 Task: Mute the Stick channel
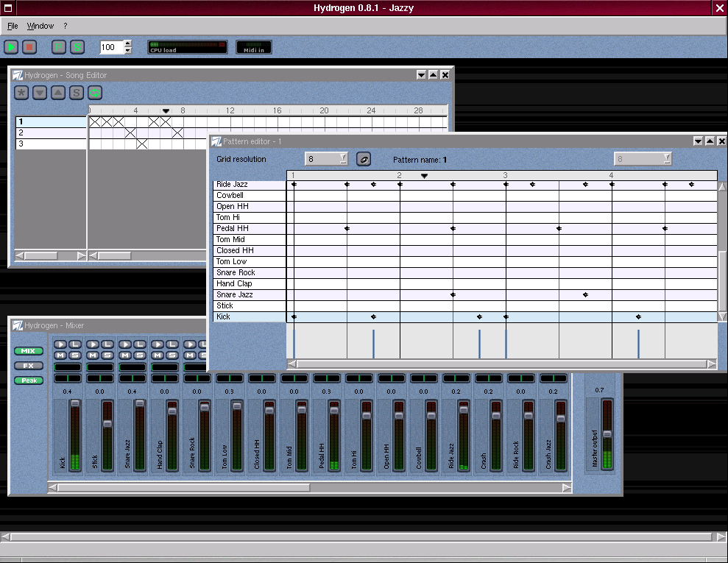click(x=93, y=355)
